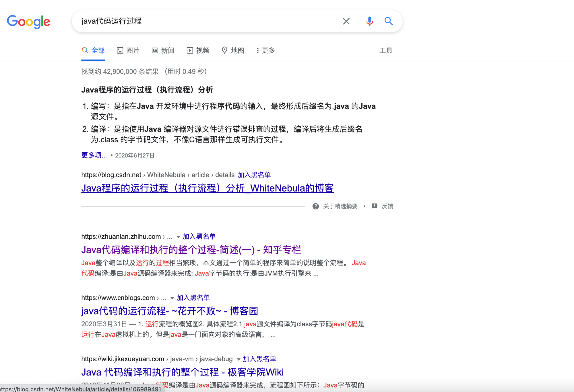
Task: Click snippet list item starting 2. 编译
Action: coord(222,134)
